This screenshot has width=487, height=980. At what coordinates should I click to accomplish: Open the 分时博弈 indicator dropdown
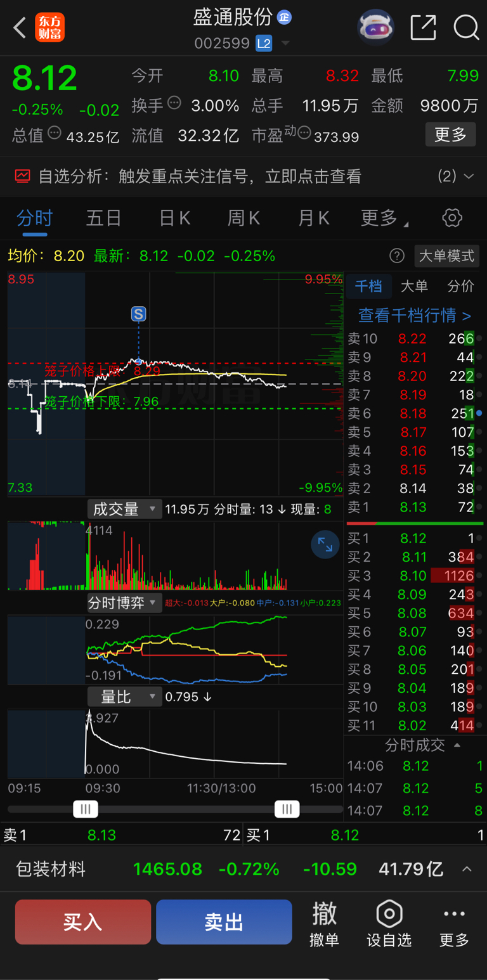[x=124, y=603]
